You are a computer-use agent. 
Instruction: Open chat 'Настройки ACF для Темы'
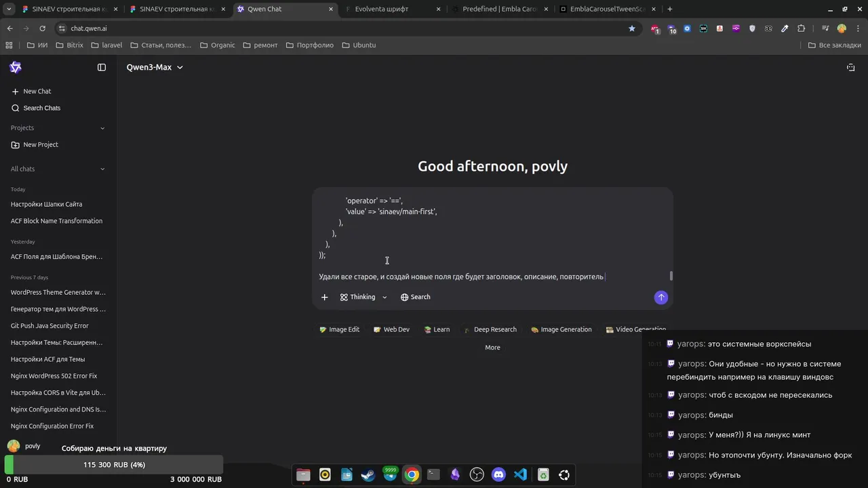click(x=47, y=359)
